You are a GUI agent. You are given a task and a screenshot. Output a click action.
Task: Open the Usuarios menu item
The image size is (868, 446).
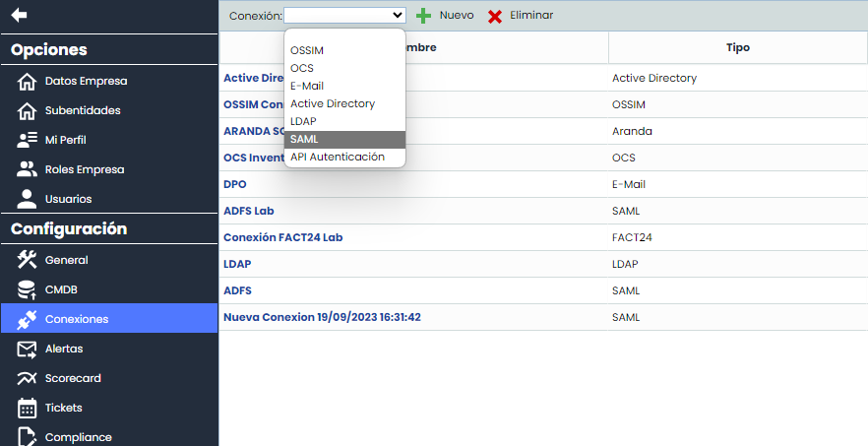(x=68, y=199)
